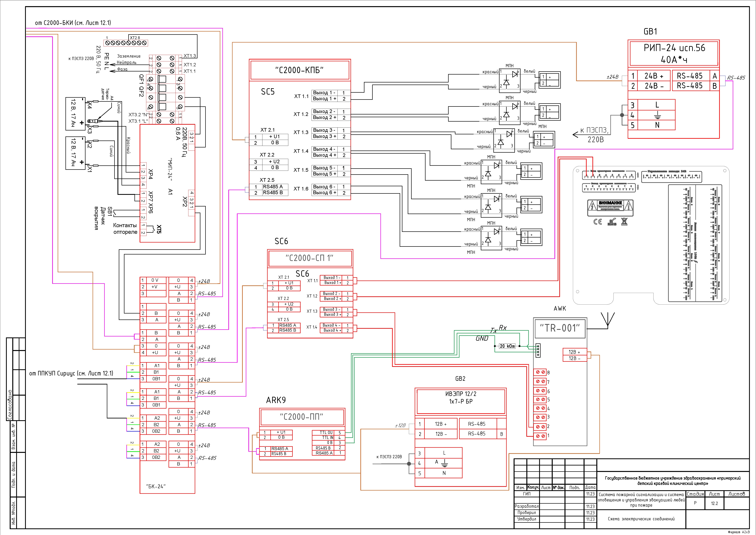
Task: Click the CE mark on the device panel
Action: point(598,222)
